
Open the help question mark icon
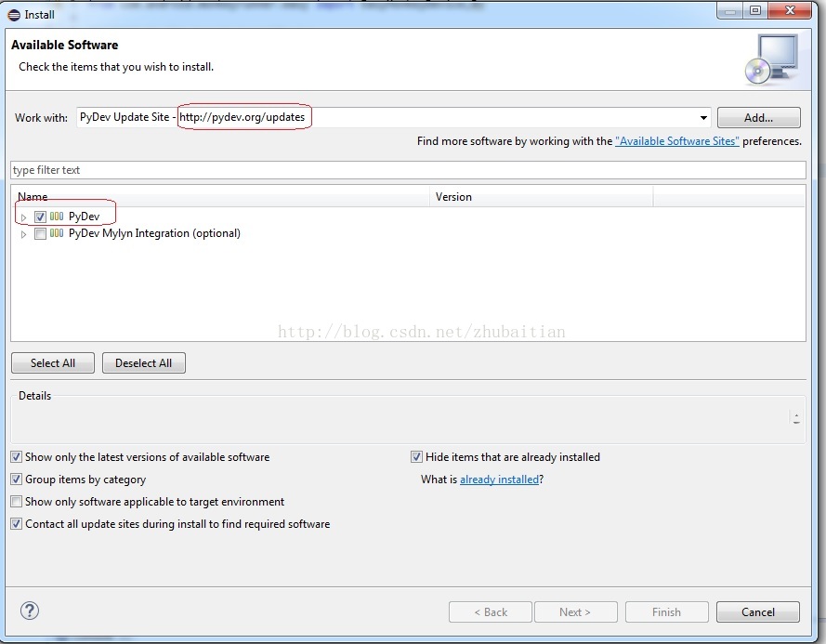tap(30, 611)
